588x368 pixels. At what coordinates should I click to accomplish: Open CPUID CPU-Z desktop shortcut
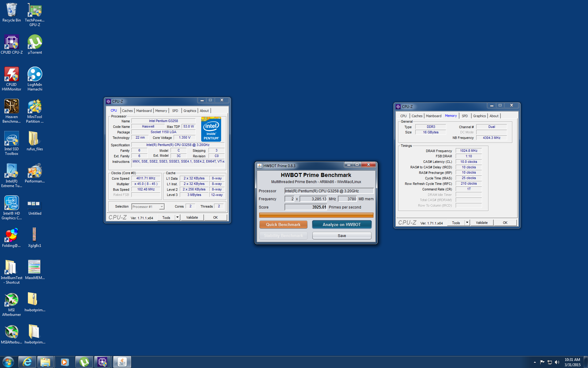(x=12, y=45)
